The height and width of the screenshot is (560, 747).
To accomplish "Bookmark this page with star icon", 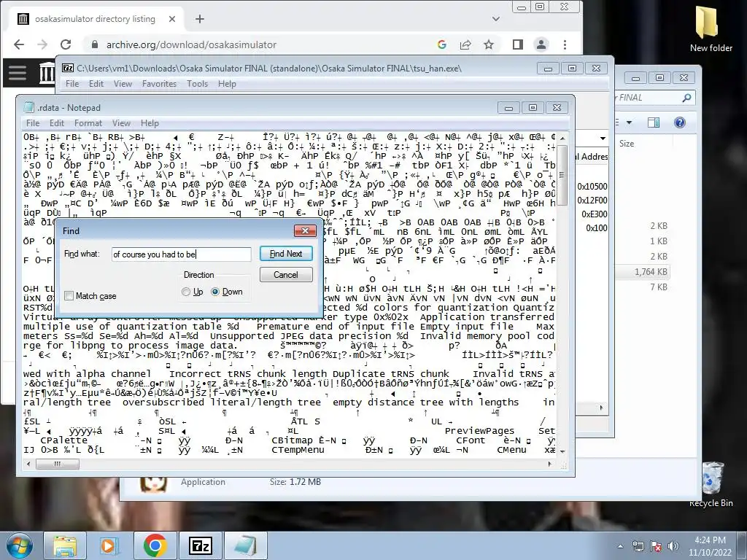I will (x=489, y=44).
